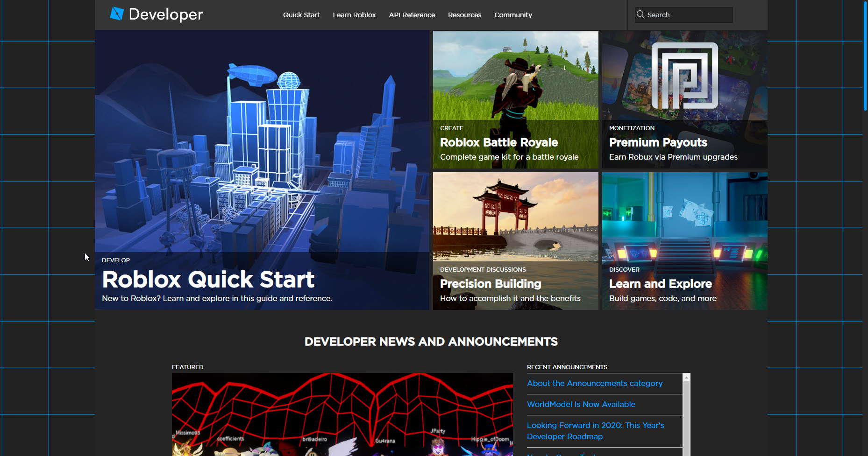Open the Roblox Quick Start headline
The image size is (868, 456).
tap(208, 279)
